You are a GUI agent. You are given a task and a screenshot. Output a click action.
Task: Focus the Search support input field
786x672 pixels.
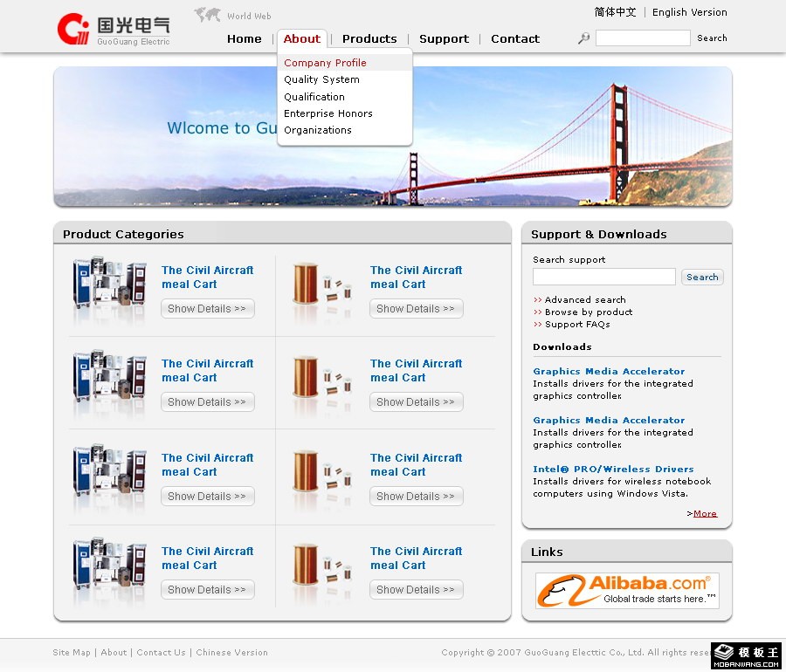click(604, 277)
